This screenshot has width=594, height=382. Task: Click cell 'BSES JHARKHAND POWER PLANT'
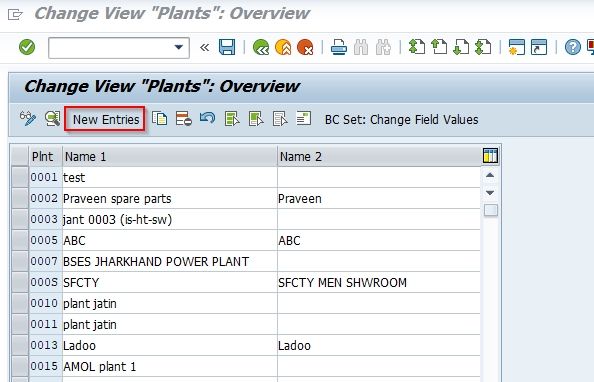pyautogui.click(x=170, y=261)
